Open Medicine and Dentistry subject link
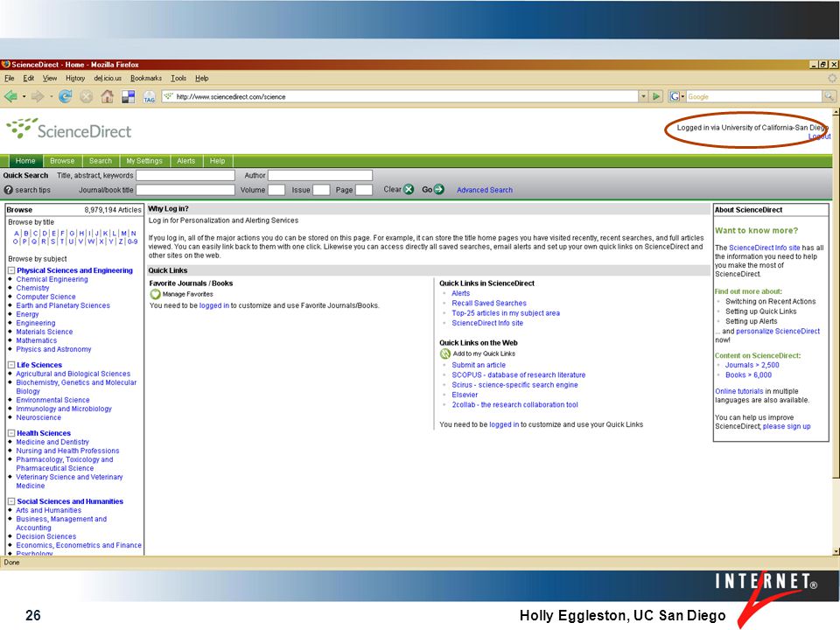840x630 pixels. pos(52,443)
